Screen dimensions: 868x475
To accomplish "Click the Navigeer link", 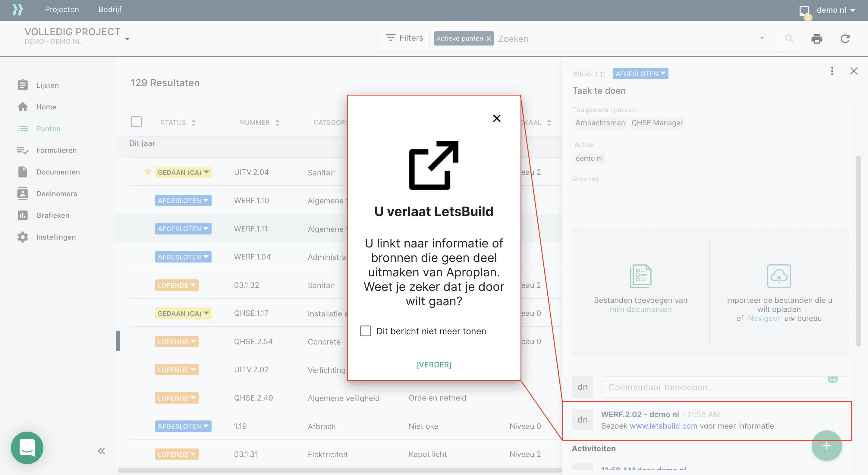I will [763, 318].
